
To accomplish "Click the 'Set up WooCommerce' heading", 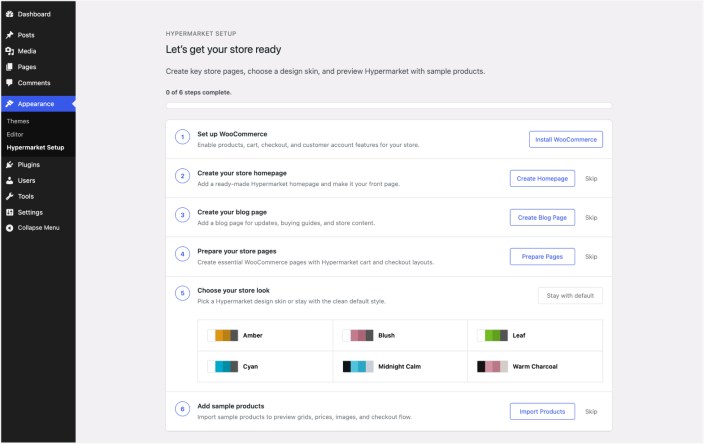I will 232,134.
